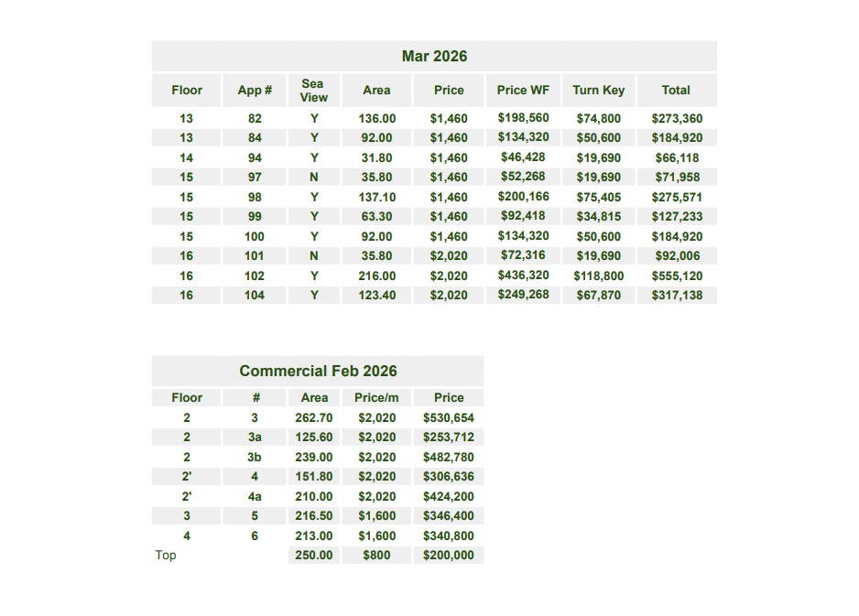Select the Price/m column header
The height and width of the screenshot is (616, 859).
pyautogui.click(x=376, y=397)
